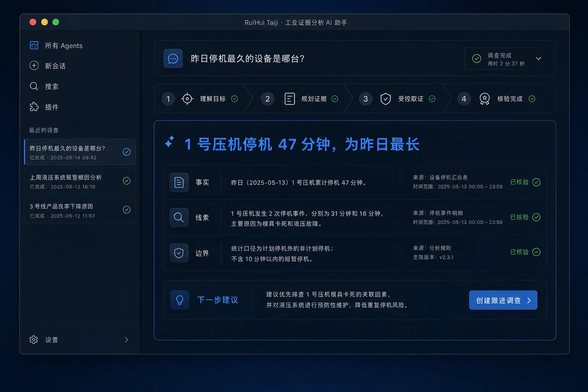The width and height of the screenshot is (588, 392).
Task: Select step number 4 circle
Action: (x=464, y=99)
